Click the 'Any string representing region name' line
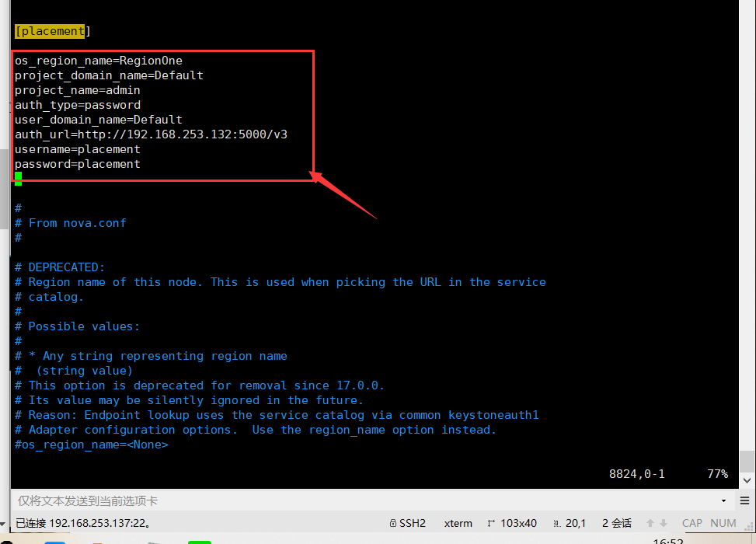Screen dimensions: 756x544 [151, 356]
